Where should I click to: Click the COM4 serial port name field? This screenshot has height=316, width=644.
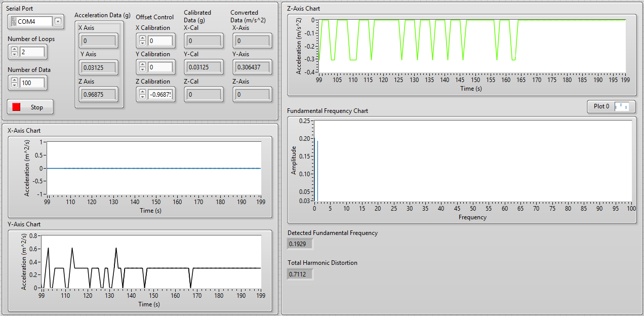(34, 21)
